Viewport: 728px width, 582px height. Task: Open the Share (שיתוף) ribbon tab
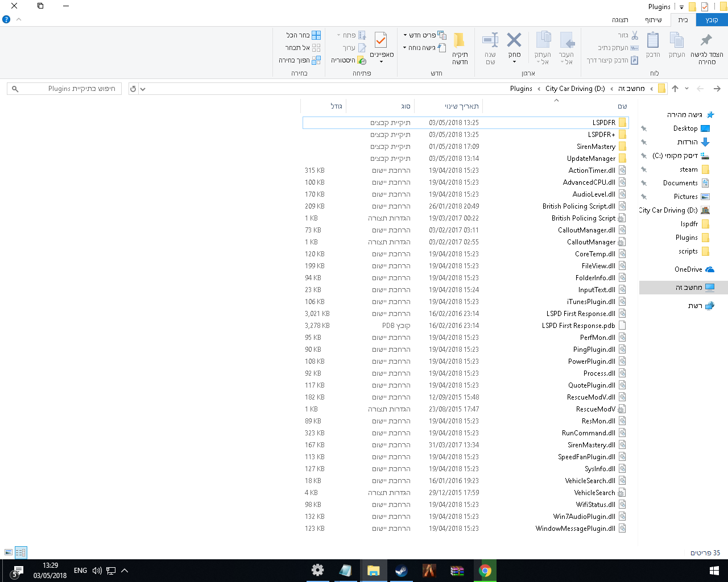click(x=653, y=20)
